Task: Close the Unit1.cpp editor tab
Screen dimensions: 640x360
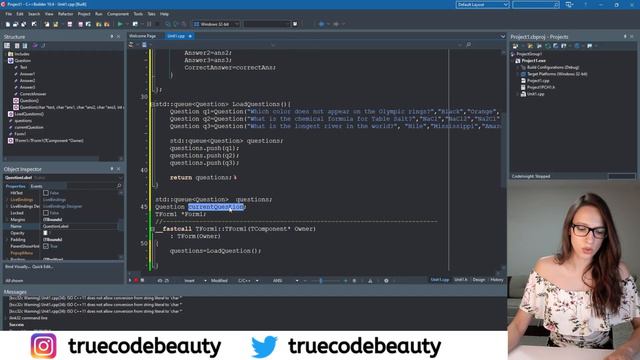Action: (x=190, y=36)
